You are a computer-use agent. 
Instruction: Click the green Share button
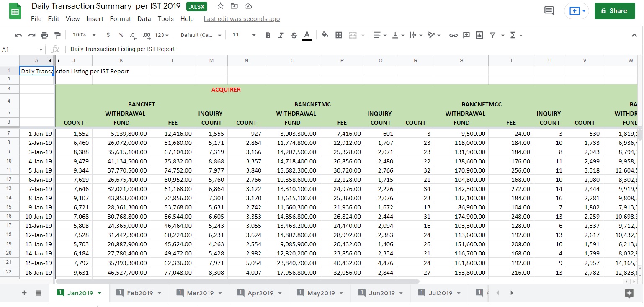point(614,11)
